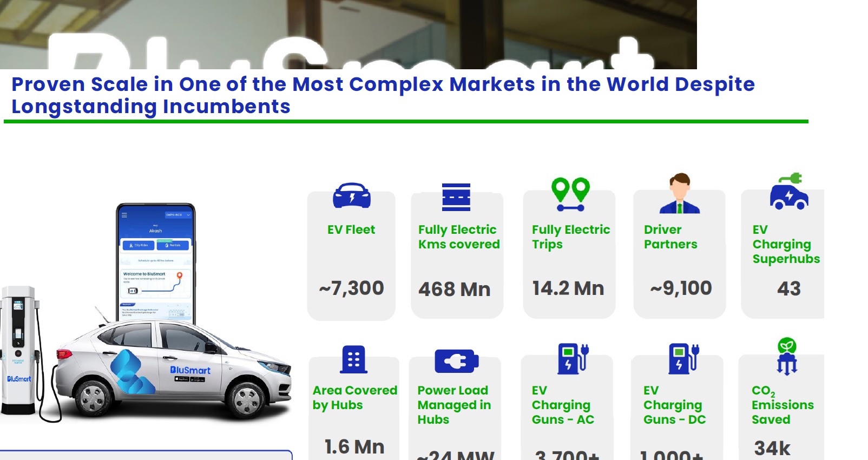Viewport: 868px width, 460px height.
Task: Click the Rentals button on phone screen
Action: click(x=173, y=245)
